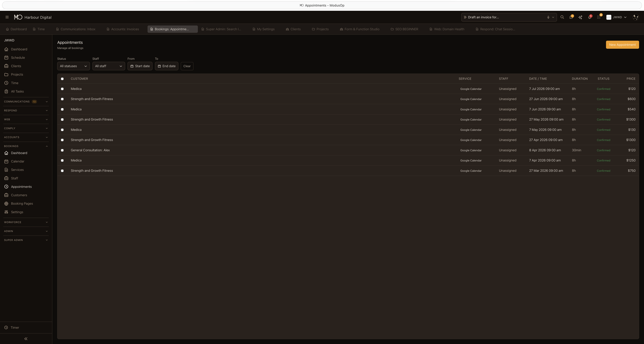This screenshot has height=344, width=644.
Task: Check the General Consultation: Alex row checkbox
Action: point(62,150)
